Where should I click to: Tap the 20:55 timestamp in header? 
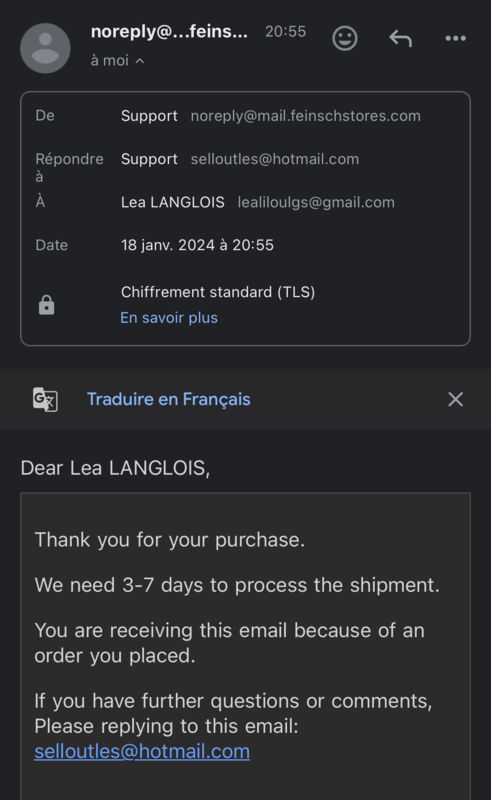(x=285, y=32)
